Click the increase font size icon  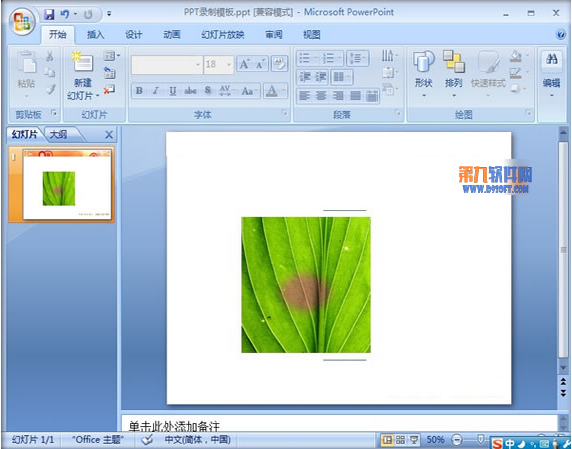(x=244, y=65)
